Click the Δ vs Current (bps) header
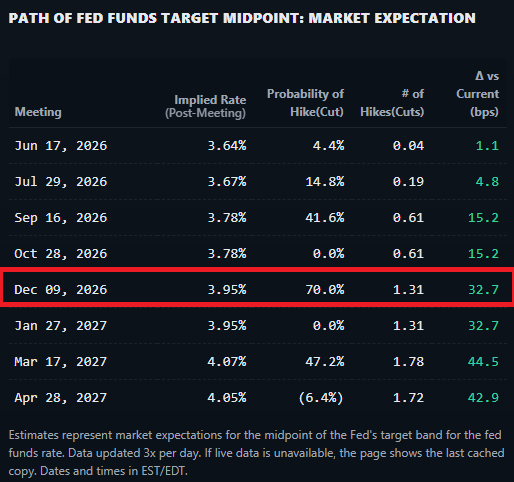This screenshot has height=482, width=514. click(x=478, y=94)
